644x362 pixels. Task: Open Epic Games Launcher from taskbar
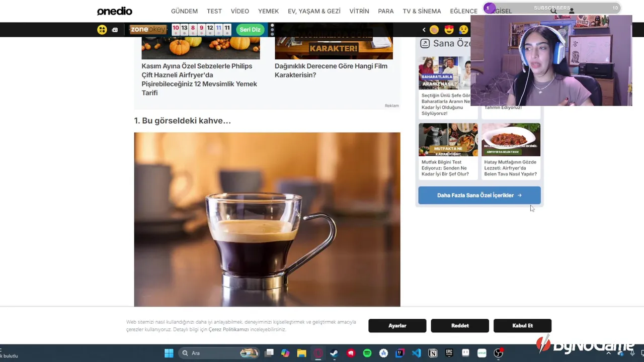tap(449, 353)
